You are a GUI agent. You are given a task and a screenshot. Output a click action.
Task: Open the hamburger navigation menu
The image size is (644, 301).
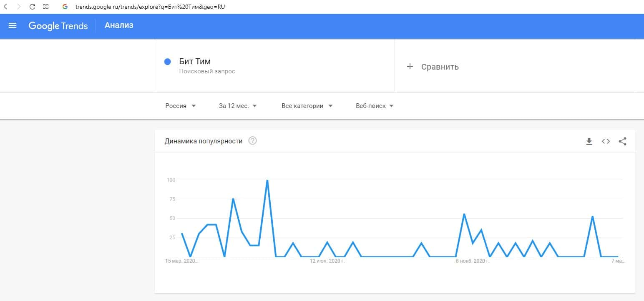(x=13, y=25)
